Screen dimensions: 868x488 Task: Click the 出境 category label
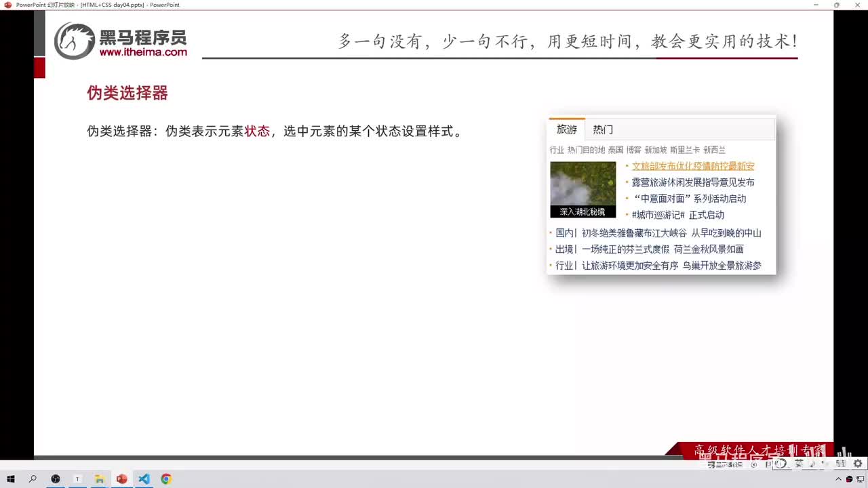tap(565, 249)
